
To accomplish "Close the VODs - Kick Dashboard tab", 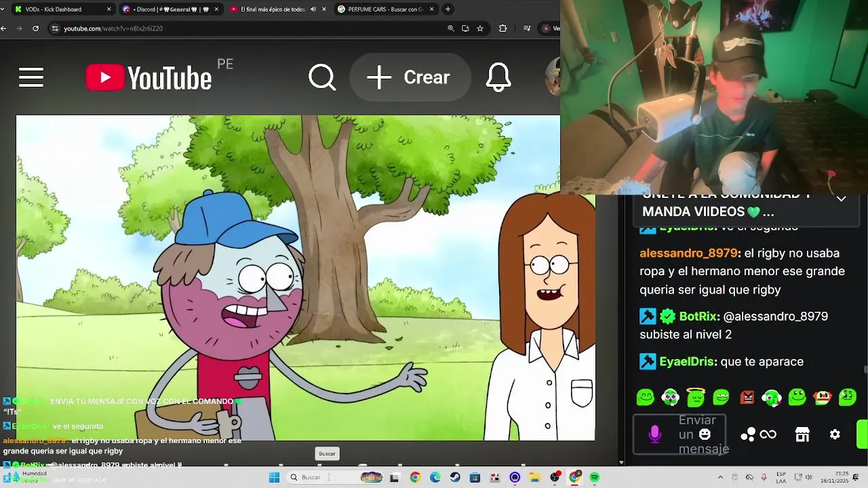I will pos(108,9).
